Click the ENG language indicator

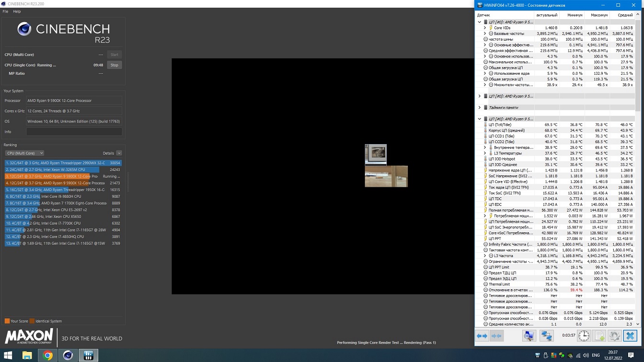point(596,355)
